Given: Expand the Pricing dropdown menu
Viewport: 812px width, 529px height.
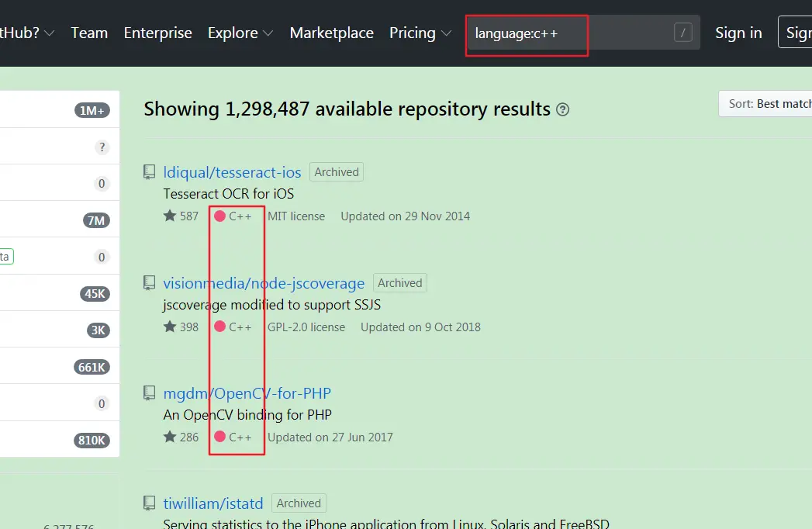Looking at the screenshot, I should 420,33.
